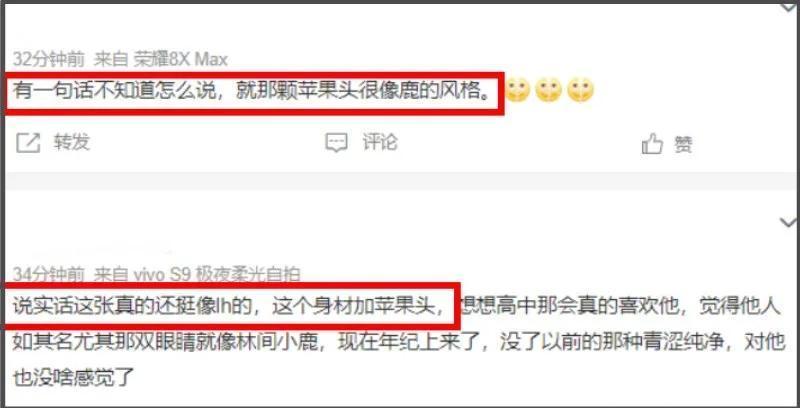
Task: Click the 34分钟前 timestamp
Action: (x=48, y=275)
